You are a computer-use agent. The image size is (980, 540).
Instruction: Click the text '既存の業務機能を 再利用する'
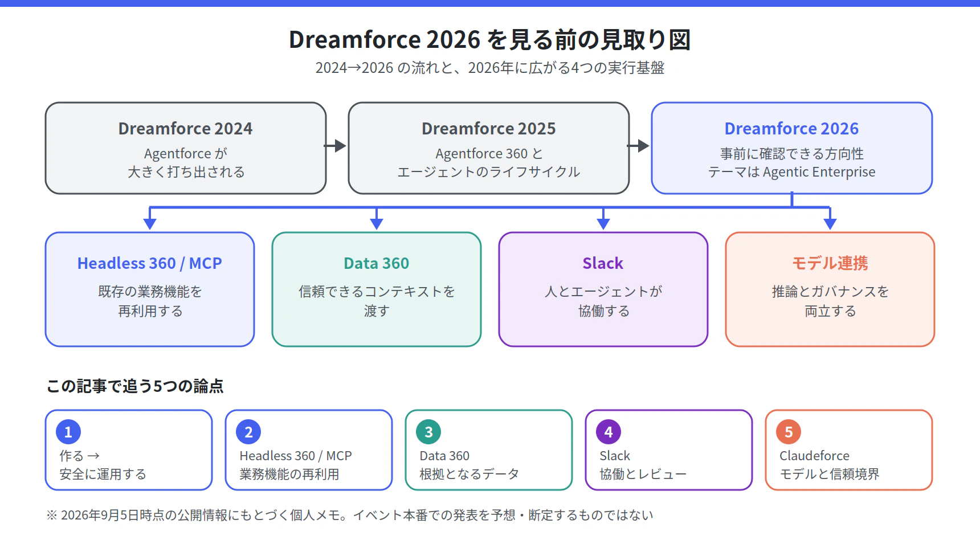tap(150, 301)
